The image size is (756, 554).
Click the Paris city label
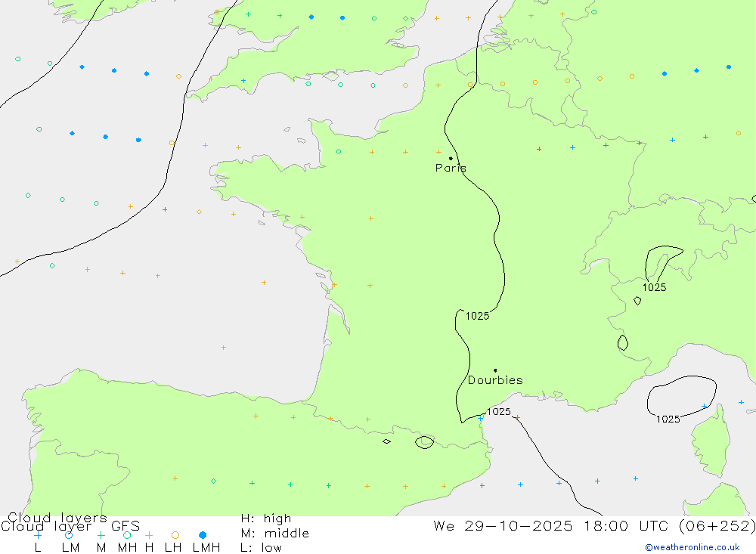point(451,168)
